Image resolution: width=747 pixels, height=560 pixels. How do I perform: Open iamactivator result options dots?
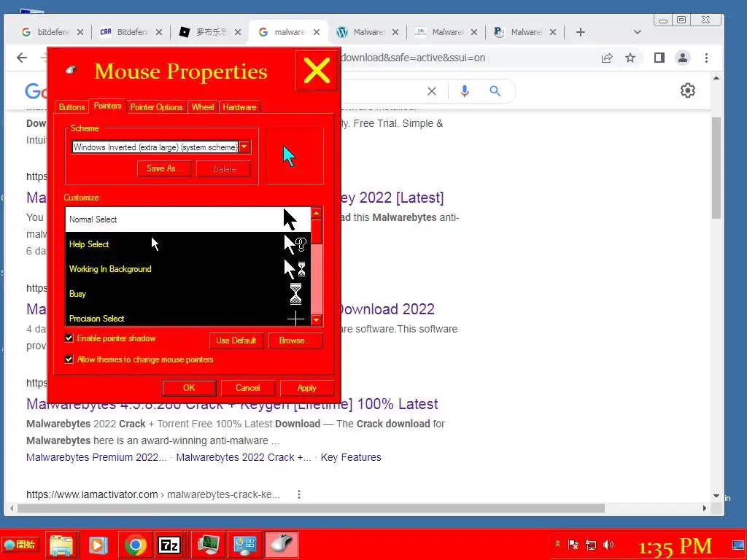(x=298, y=494)
